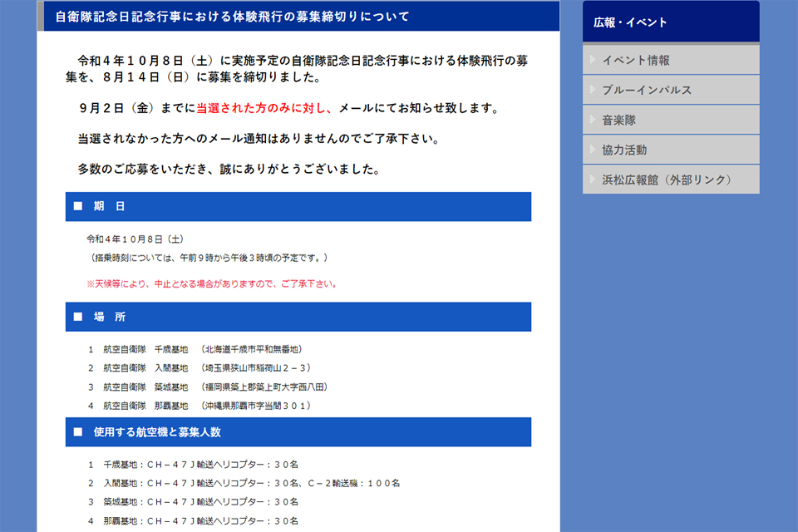Click the 築城基地：ＣＨ－４７Ｊ輸送ヘリコプター：３０名 aircraft row
This screenshot has height=532, width=798.
[194, 502]
